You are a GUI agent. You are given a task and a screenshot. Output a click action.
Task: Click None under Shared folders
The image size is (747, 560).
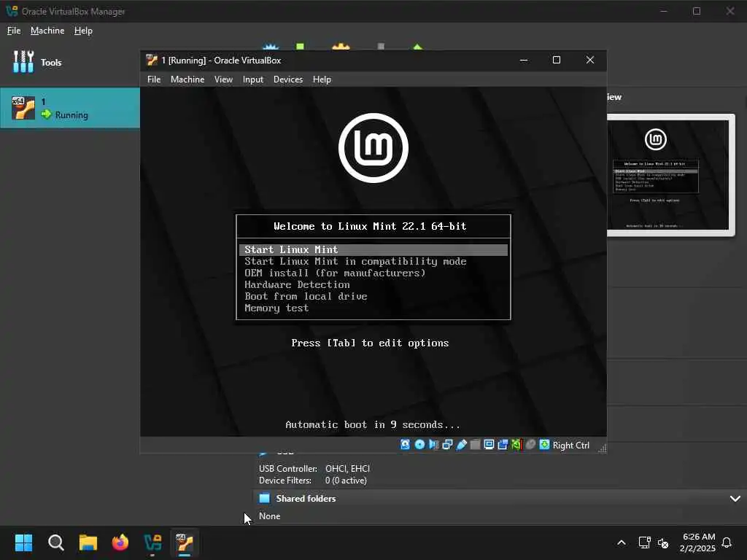tap(269, 516)
